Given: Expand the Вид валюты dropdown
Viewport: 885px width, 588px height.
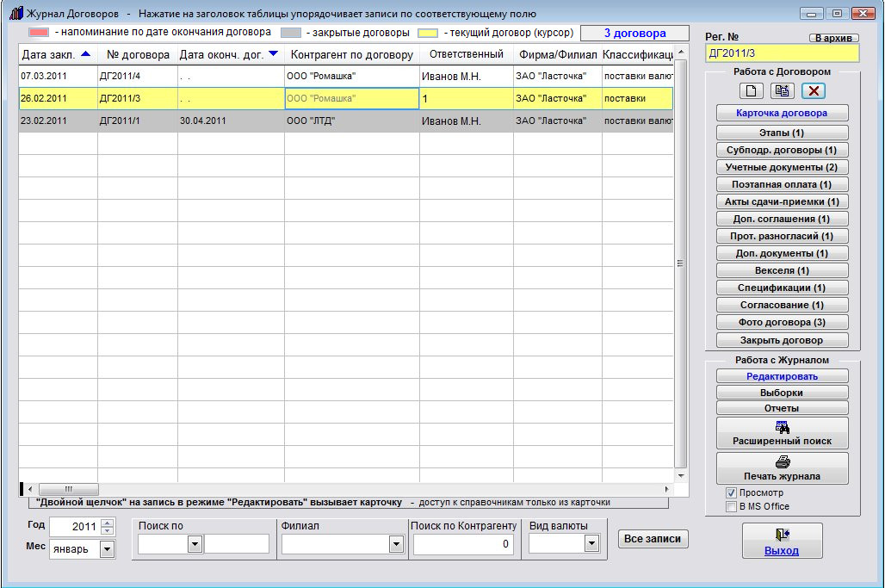Looking at the screenshot, I should (591, 543).
